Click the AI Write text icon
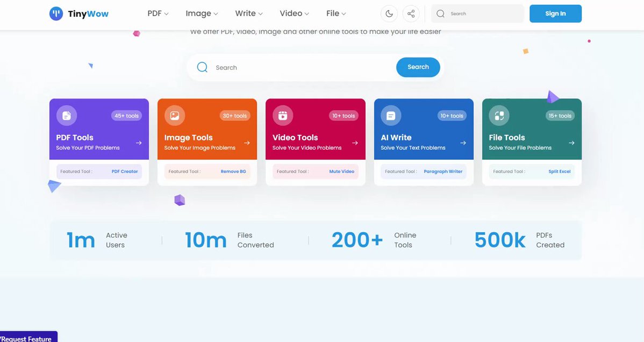Image resolution: width=644 pixels, height=342 pixels. tap(391, 116)
